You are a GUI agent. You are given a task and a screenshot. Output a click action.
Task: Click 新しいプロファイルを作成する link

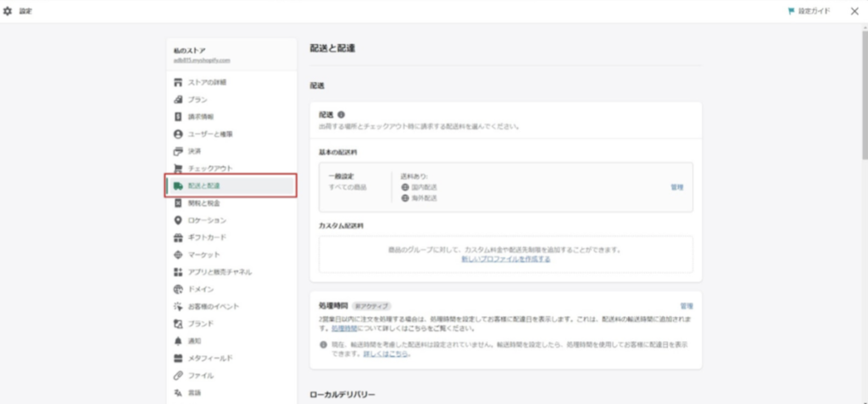(x=505, y=259)
